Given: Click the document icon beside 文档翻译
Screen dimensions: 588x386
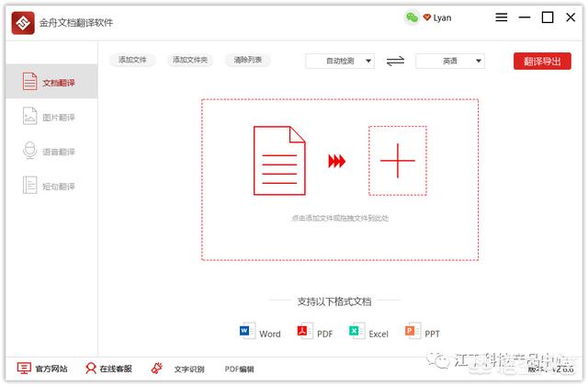Looking at the screenshot, I should 29,82.
